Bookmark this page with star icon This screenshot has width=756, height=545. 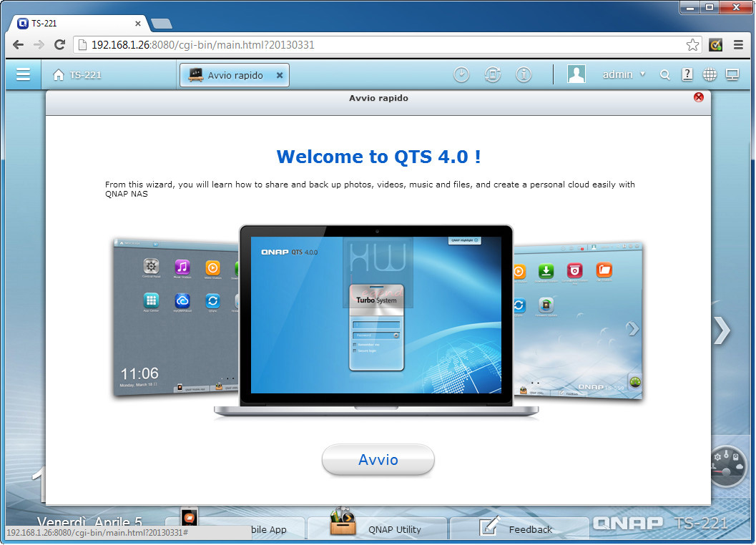(692, 45)
